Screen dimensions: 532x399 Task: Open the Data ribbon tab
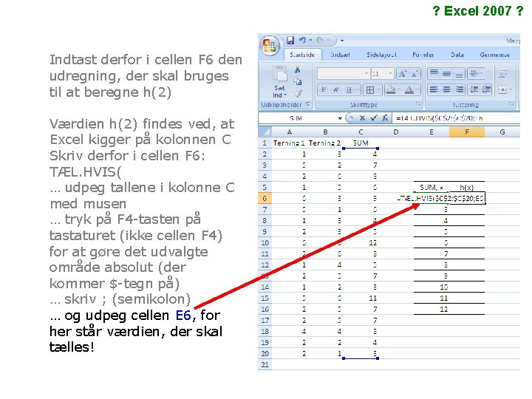pos(457,55)
